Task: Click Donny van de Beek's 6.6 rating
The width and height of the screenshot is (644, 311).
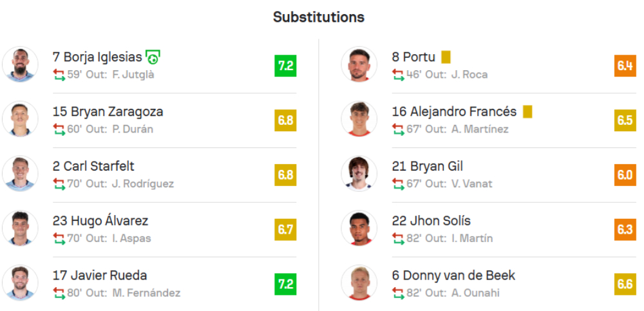Action: pyautogui.click(x=625, y=285)
